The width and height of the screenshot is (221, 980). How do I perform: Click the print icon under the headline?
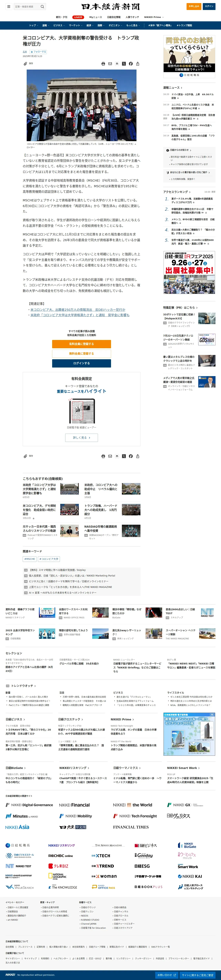pos(103,64)
